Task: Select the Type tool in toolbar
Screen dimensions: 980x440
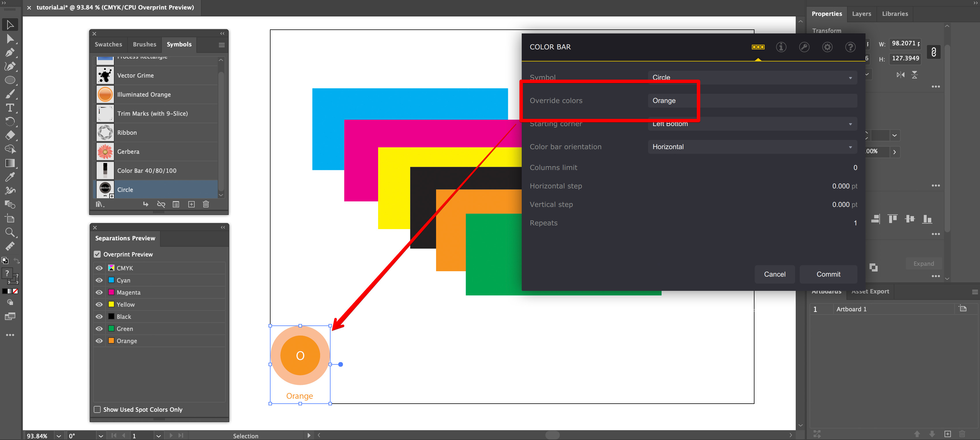Action: click(10, 108)
